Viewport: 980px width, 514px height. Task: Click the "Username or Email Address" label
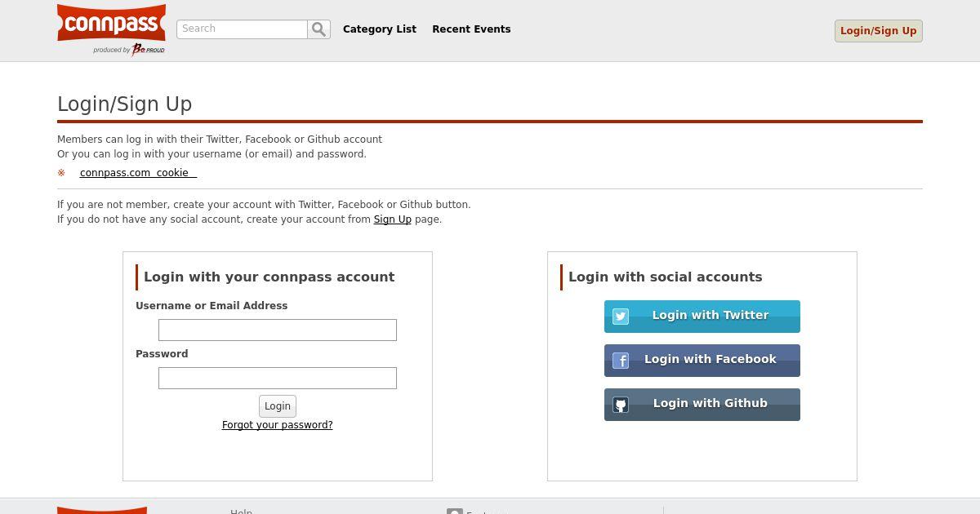click(x=212, y=306)
